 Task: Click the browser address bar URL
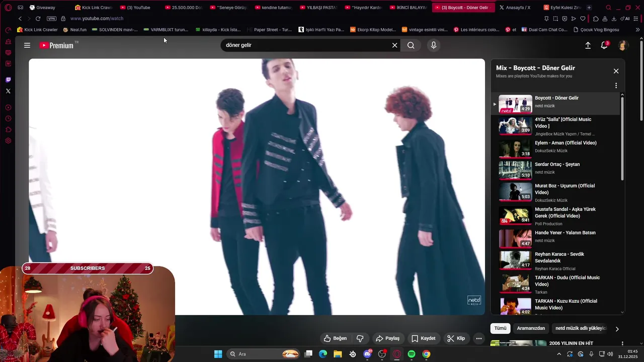coord(97,19)
